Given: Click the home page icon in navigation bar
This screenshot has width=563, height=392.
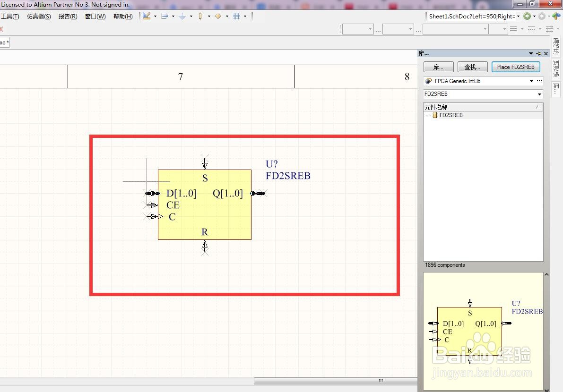Looking at the screenshot, I should click(x=556, y=16).
